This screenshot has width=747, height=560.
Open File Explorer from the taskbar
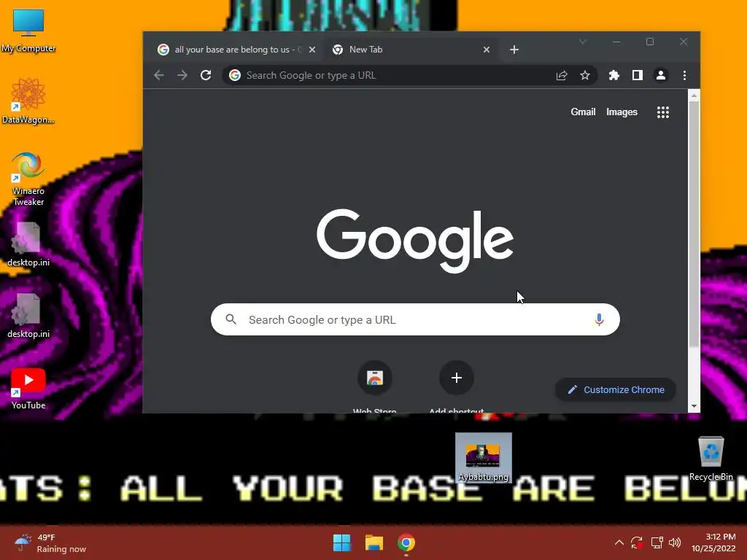pos(374,542)
